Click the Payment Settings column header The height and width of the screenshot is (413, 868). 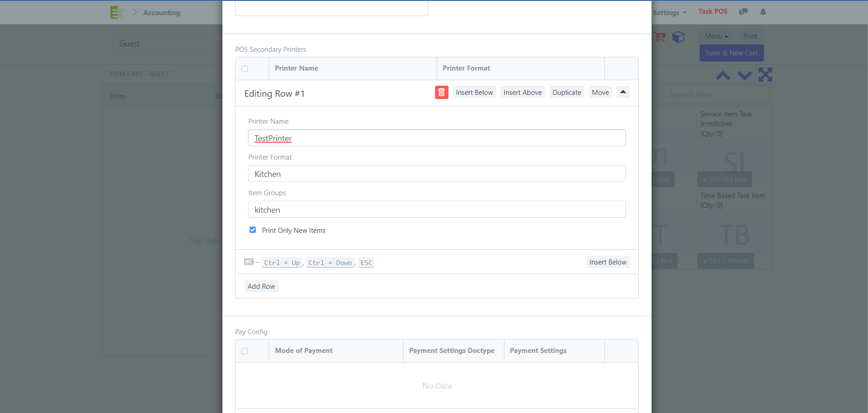tap(554, 351)
